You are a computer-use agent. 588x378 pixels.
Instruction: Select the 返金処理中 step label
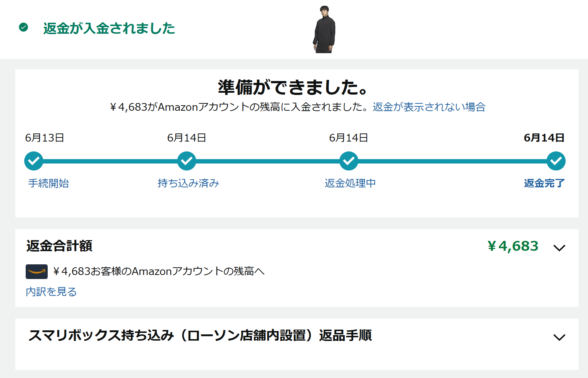[x=350, y=183]
